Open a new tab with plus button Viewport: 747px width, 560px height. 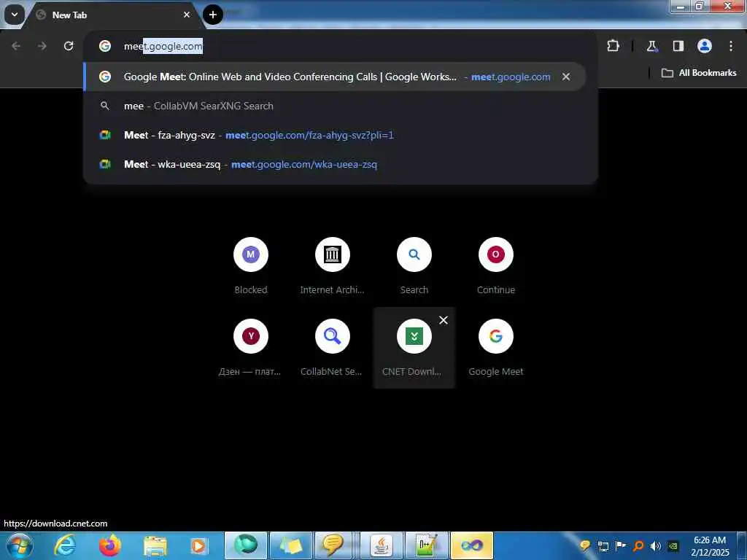[x=212, y=15]
